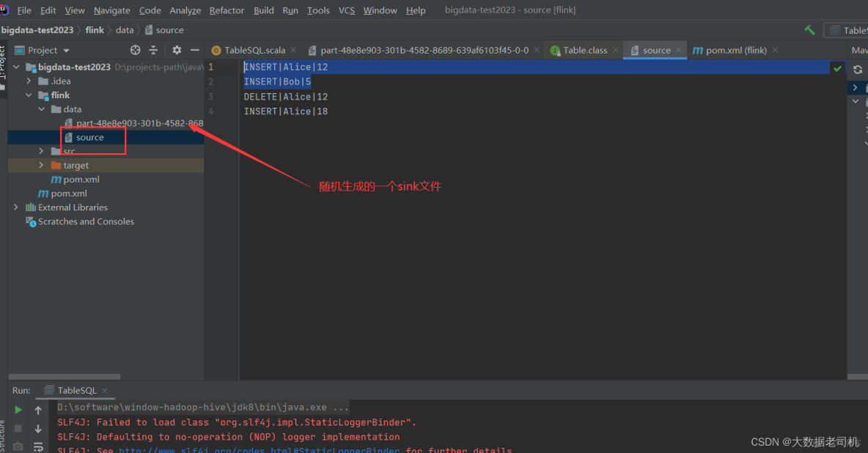Toggle soft-wrap in Run console
Screen dimensions: 868x453
pyautogui.click(x=38, y=447)
